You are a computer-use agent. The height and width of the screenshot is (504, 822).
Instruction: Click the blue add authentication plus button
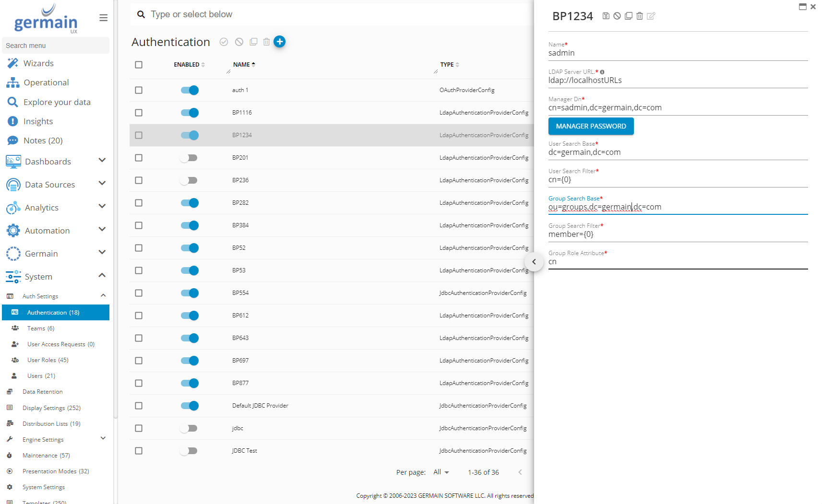[279, 42]
